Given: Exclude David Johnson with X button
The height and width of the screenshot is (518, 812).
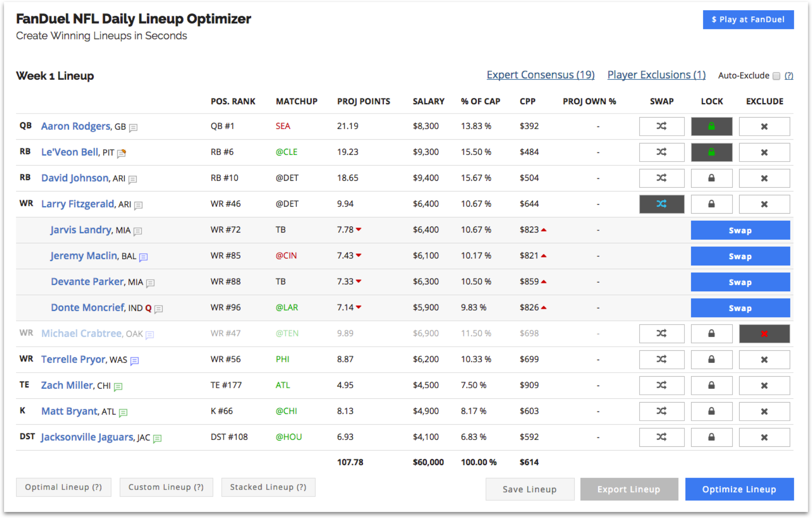Looking at the screenshot, I should [764, 178].
